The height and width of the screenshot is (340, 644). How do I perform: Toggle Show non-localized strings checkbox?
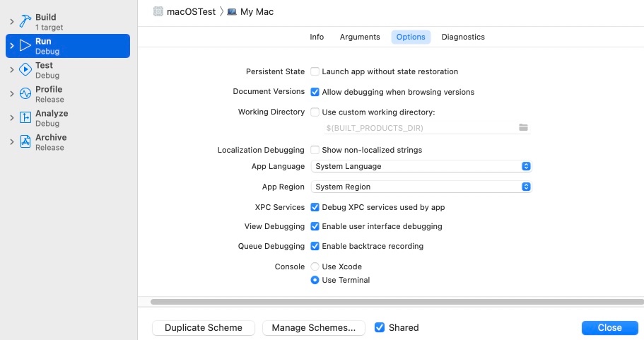315,150
